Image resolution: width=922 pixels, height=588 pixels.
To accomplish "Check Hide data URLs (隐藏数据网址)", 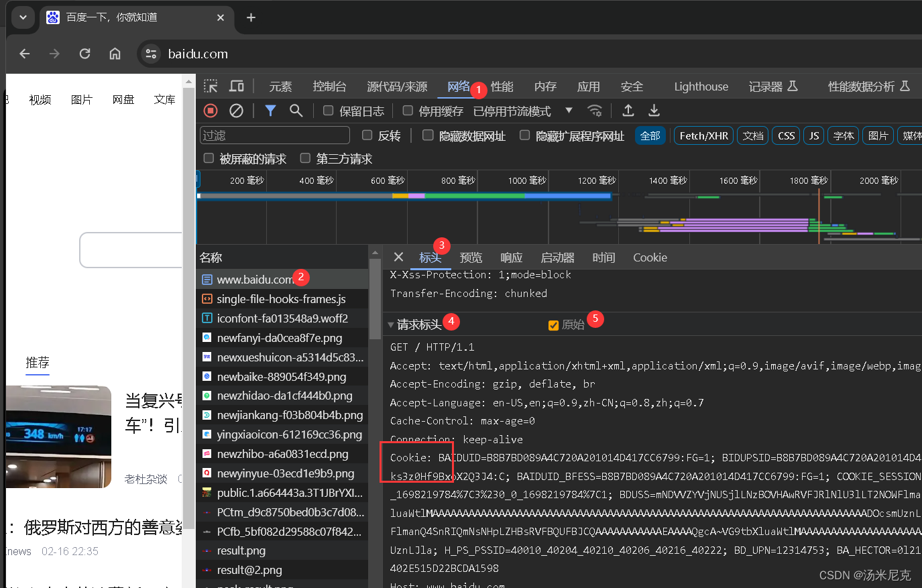I will tap(428, 135).
